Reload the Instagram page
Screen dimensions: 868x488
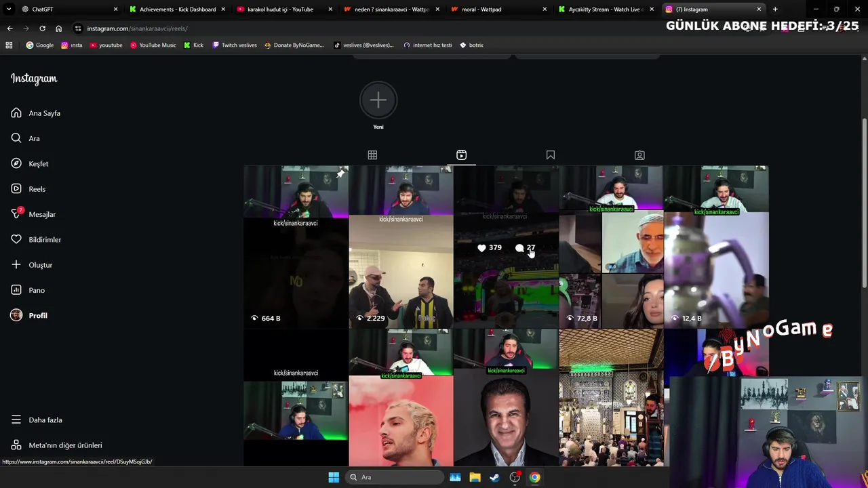click(42, 28)
